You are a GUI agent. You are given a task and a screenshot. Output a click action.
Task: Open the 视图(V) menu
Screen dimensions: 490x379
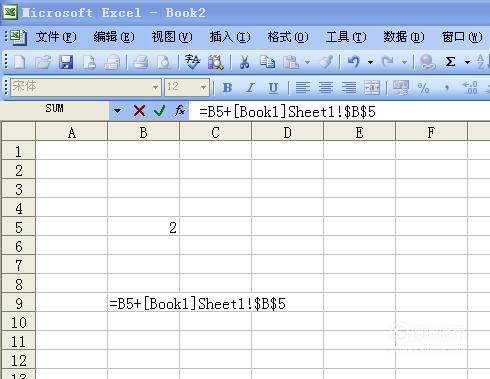point(172,37)
